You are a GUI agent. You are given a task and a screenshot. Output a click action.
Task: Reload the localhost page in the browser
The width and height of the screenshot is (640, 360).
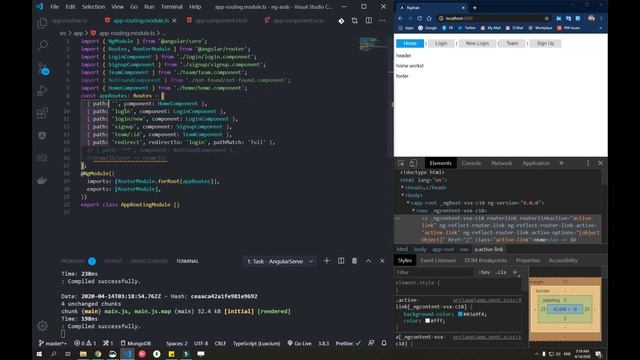419,18
